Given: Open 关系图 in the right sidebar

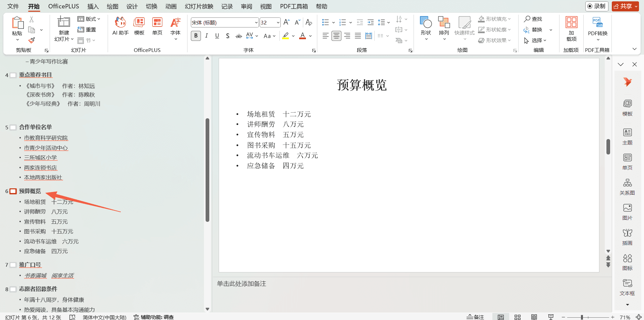Looking at the screenshot, I should click(627, 187).
